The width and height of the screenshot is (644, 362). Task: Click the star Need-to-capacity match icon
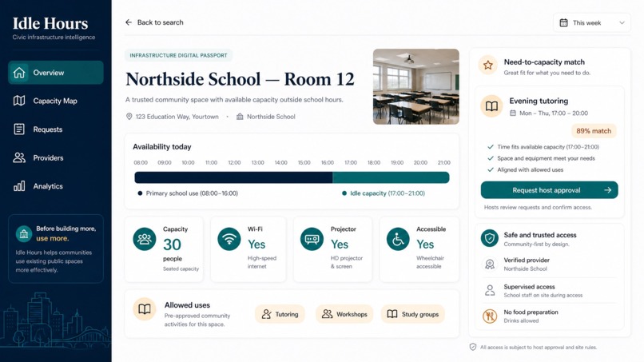tap(488, 65)
